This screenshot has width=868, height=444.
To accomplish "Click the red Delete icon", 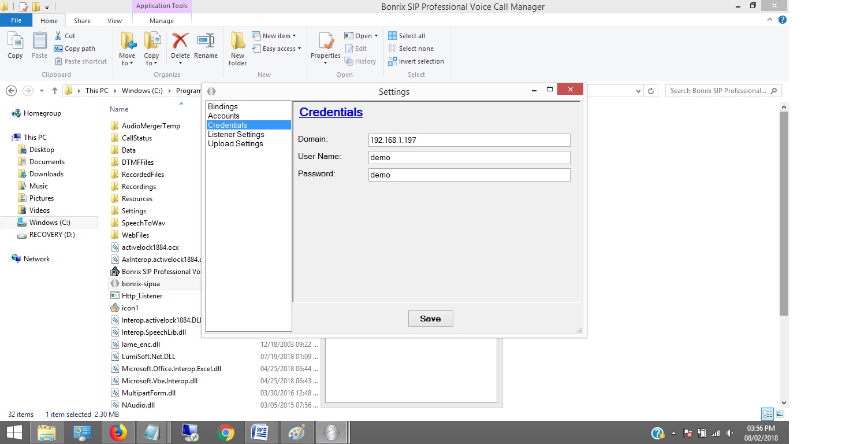I will 180,40.
